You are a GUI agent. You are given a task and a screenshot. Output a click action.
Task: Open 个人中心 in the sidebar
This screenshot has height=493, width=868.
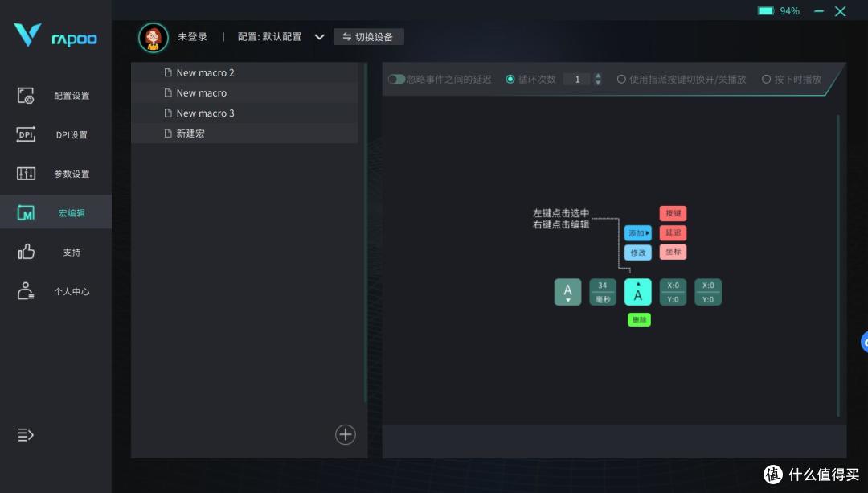(x=55, y=291)
